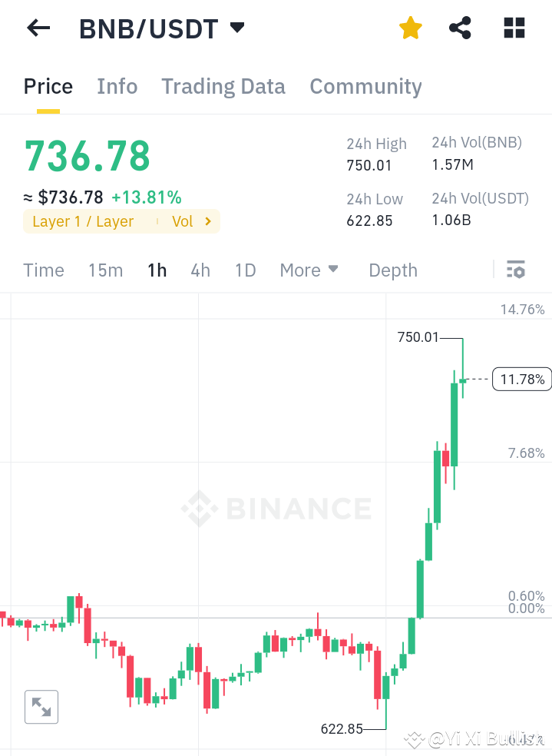The width and height of the screenshot is (552, 756).
Task: Tap the back arrow to return
Action: (37, 28)
